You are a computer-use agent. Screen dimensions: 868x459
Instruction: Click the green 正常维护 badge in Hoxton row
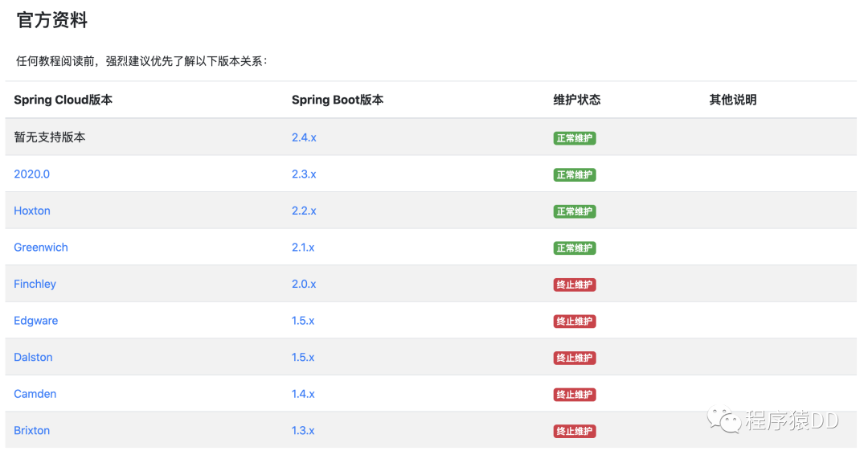(x=575, y=211)
